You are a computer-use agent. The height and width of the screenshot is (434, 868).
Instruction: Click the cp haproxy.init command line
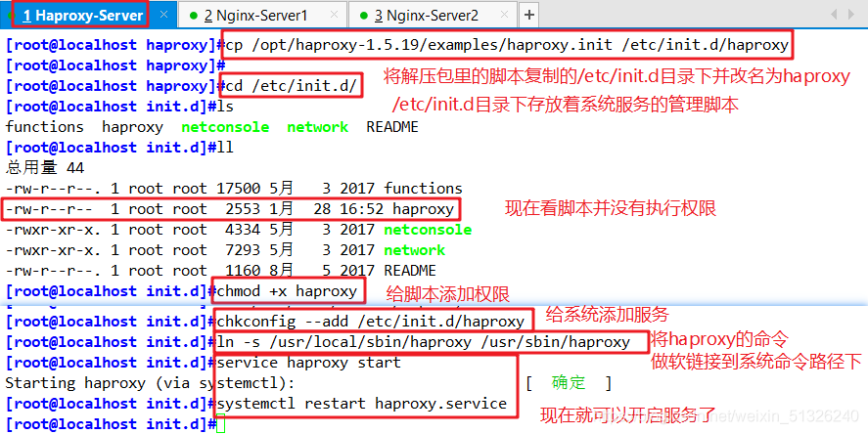[507, 45]
